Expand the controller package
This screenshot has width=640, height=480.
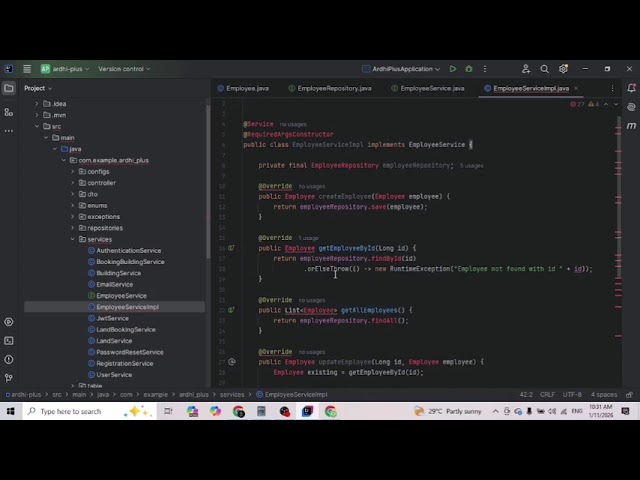(x=73, y=183)
